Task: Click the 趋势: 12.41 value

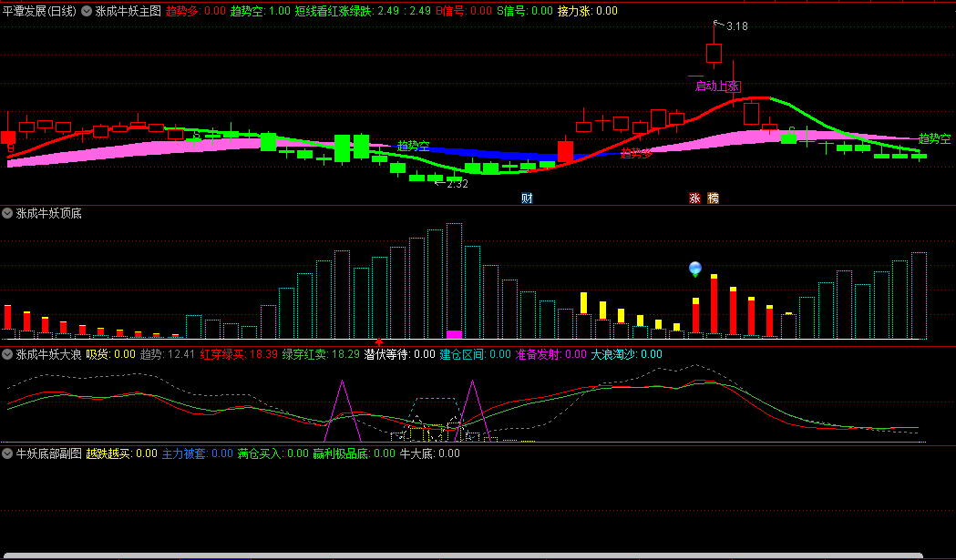Action: 168,354
